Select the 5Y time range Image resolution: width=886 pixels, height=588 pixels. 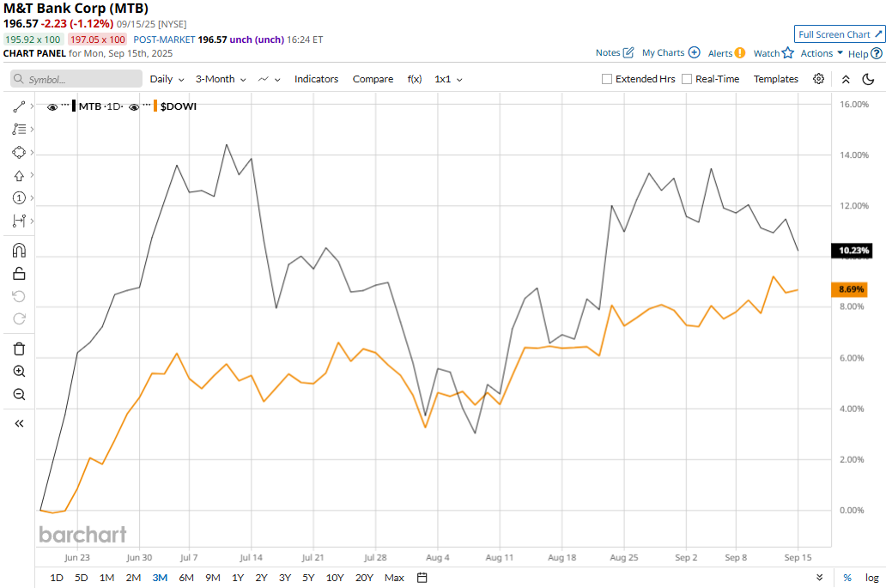point(308,577)
